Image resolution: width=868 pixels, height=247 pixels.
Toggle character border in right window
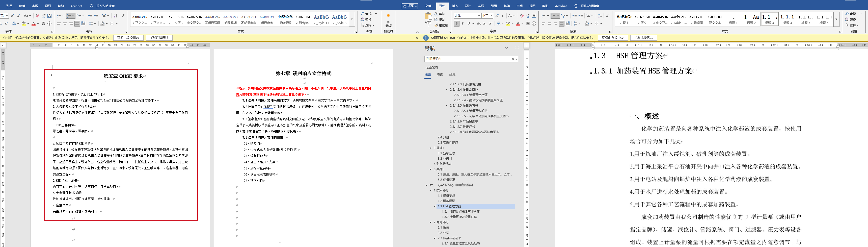(534, 15)
